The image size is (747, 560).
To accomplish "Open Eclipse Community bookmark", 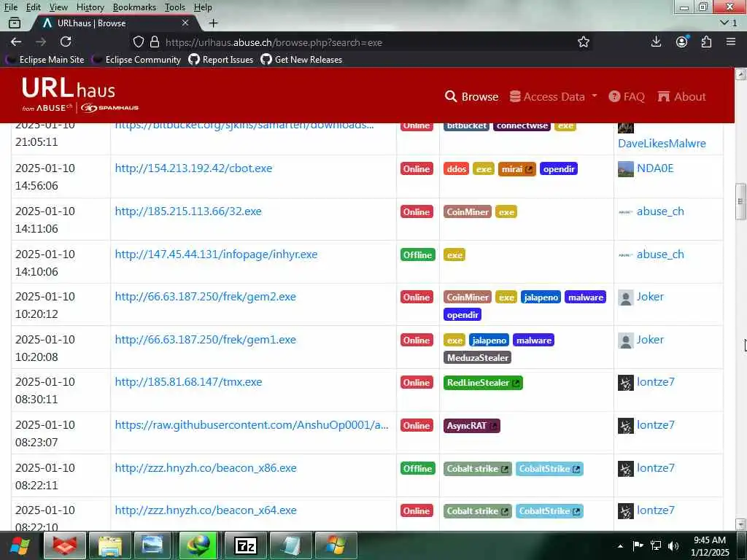I will tap(136, 60).
